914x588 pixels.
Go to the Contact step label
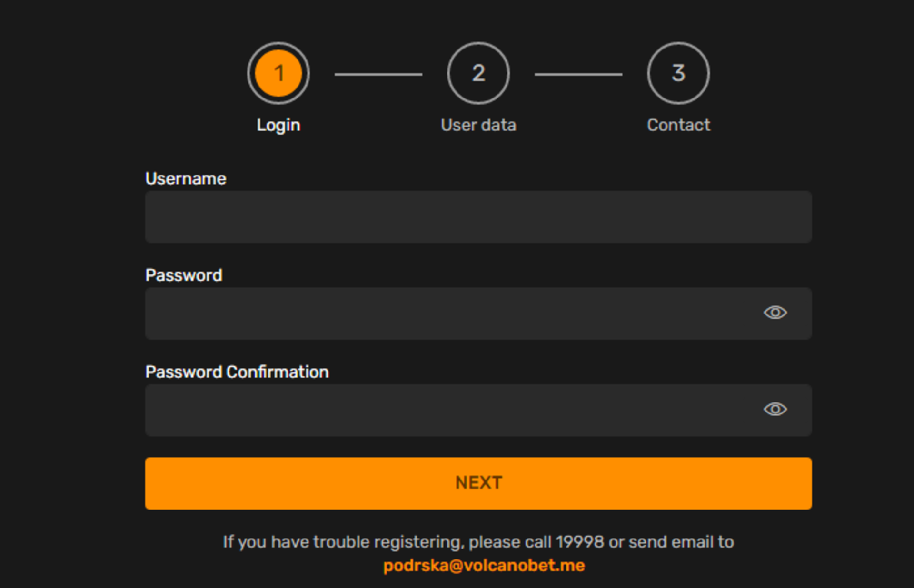pyautogui.click(x=678, y=125)
